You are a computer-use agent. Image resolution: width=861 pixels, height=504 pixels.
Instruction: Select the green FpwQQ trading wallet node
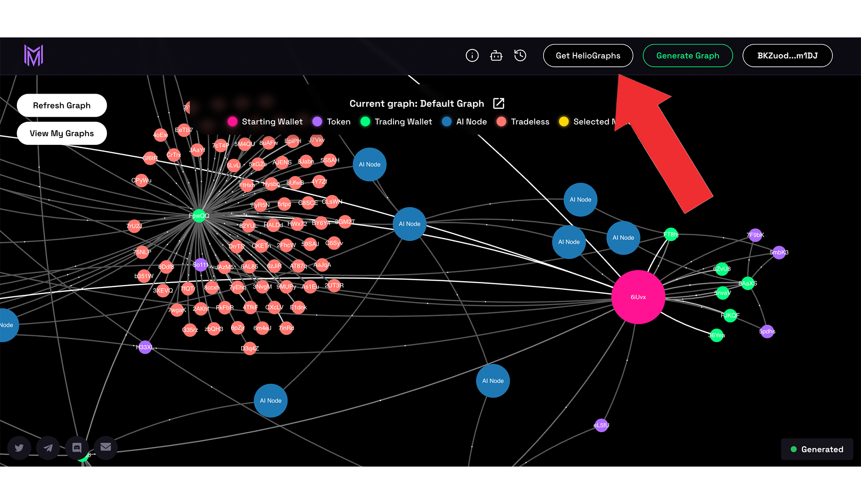199,216
